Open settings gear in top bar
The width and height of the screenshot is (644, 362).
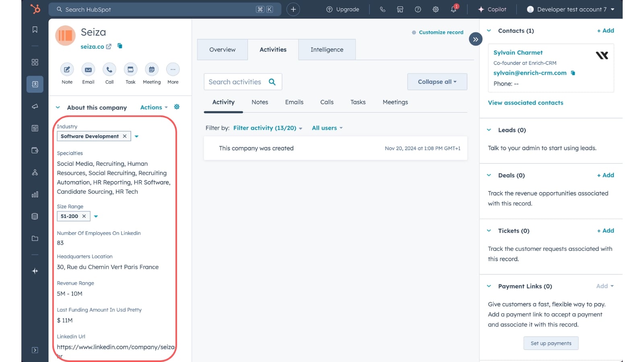(436, 9)
